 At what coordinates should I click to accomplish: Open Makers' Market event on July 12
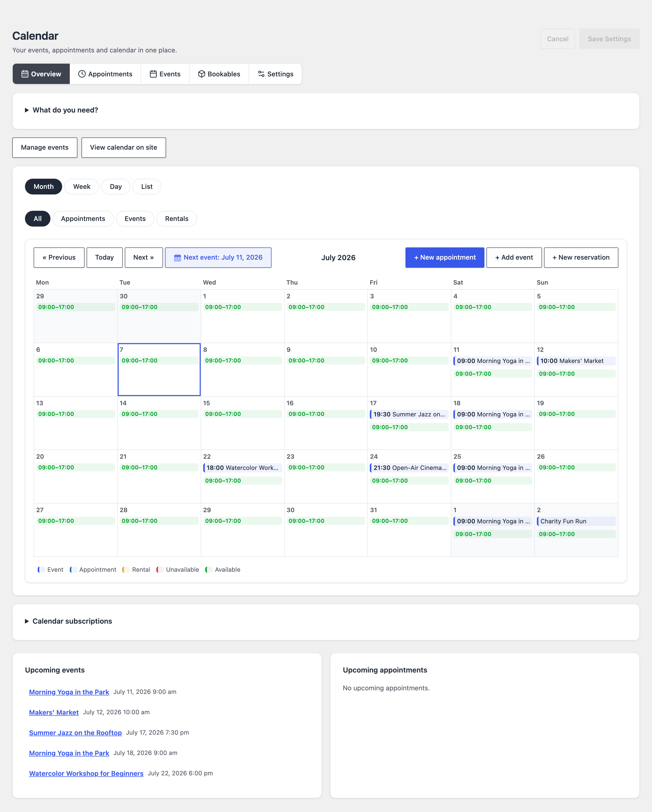(576, 361)
